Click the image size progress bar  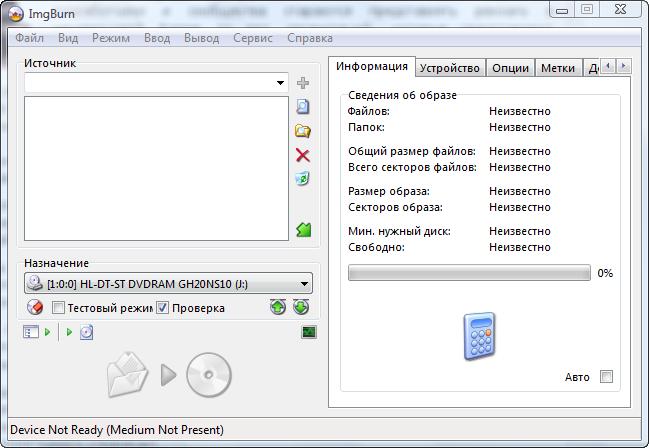[469, 273]
